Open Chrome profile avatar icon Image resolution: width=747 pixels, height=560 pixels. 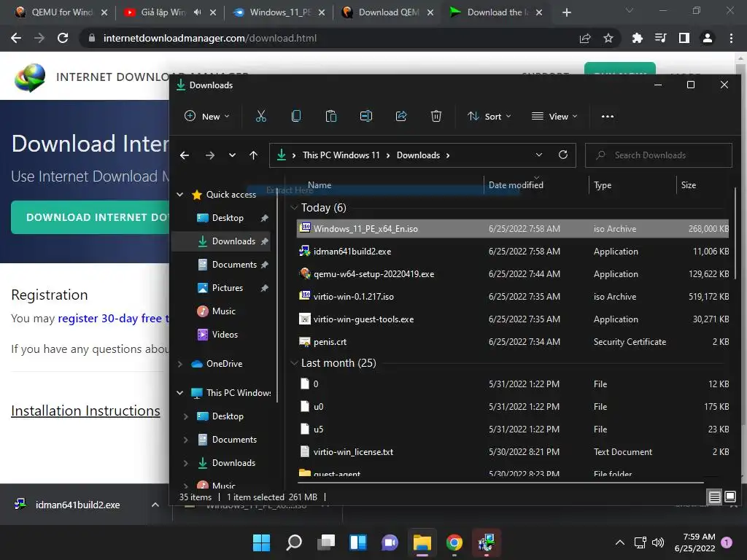pos(708,38)
